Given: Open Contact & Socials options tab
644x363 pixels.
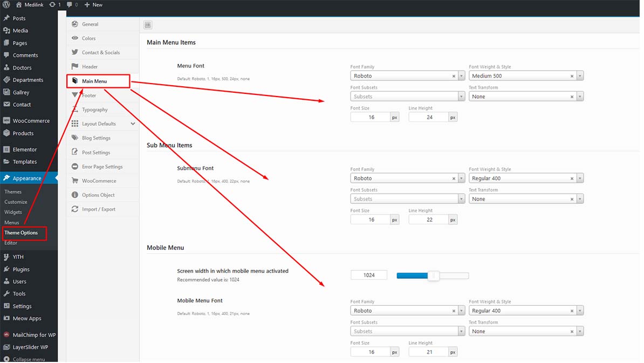Looking at the screenshot, I should 102,52.
